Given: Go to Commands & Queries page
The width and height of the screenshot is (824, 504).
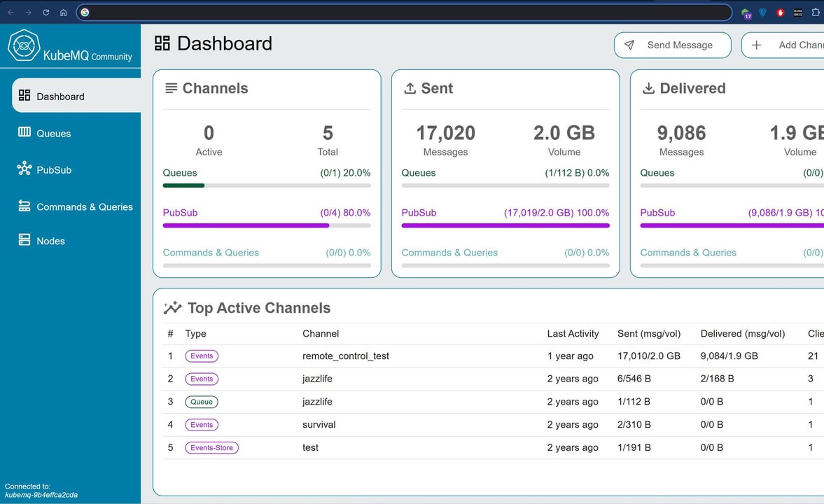Looking at the screenshot, I should [x=84, y=206].
